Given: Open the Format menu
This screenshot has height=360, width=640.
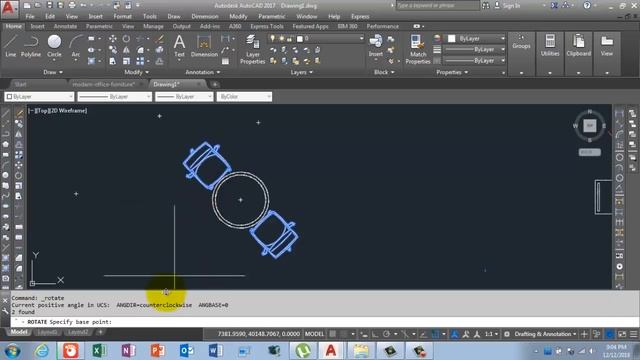Looking at the screenshot, I should (122, 16).
